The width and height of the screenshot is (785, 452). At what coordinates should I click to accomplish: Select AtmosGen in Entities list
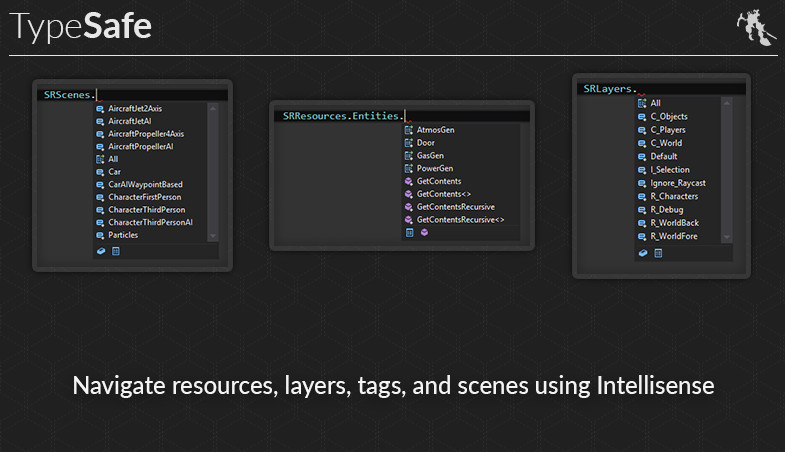436,130
